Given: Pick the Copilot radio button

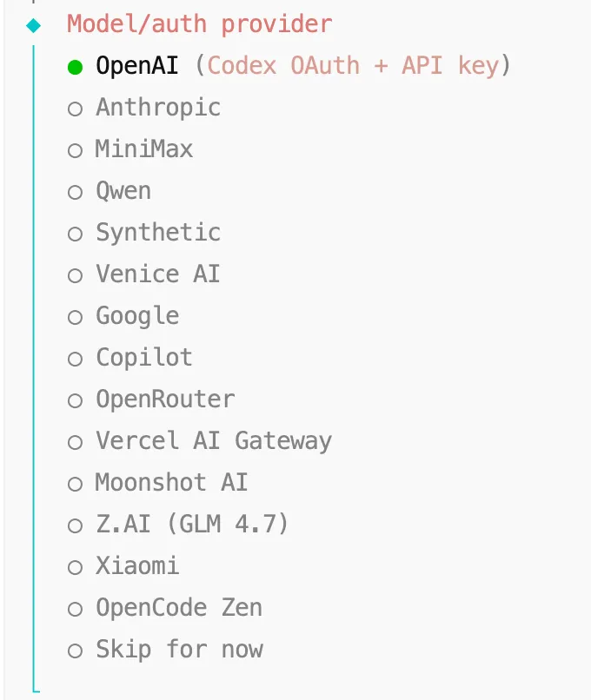Looking at the screenshot, I should [x=76, y=359].
